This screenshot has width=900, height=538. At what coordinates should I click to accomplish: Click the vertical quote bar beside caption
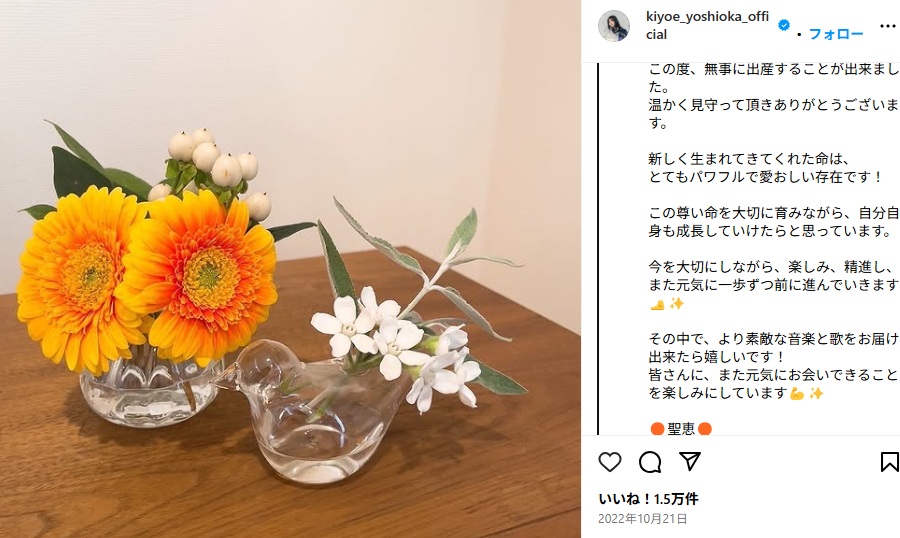(x=598, y=249)
